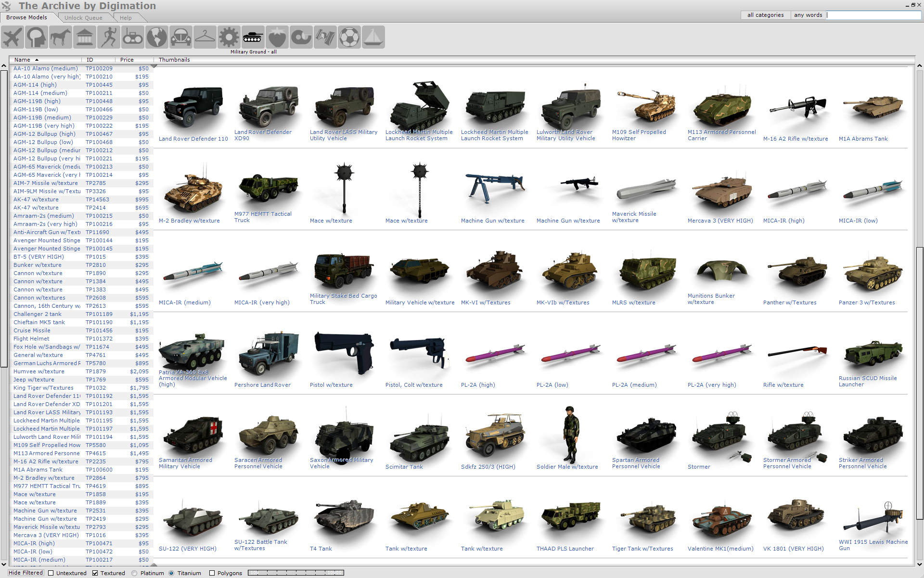924x578 pixels.
Task: Sort the list by the ID column header
Action: pos(99,60)
